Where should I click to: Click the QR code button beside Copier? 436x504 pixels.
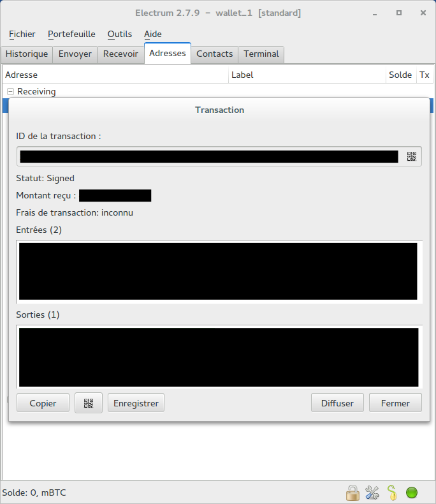[x=89, y=403]
